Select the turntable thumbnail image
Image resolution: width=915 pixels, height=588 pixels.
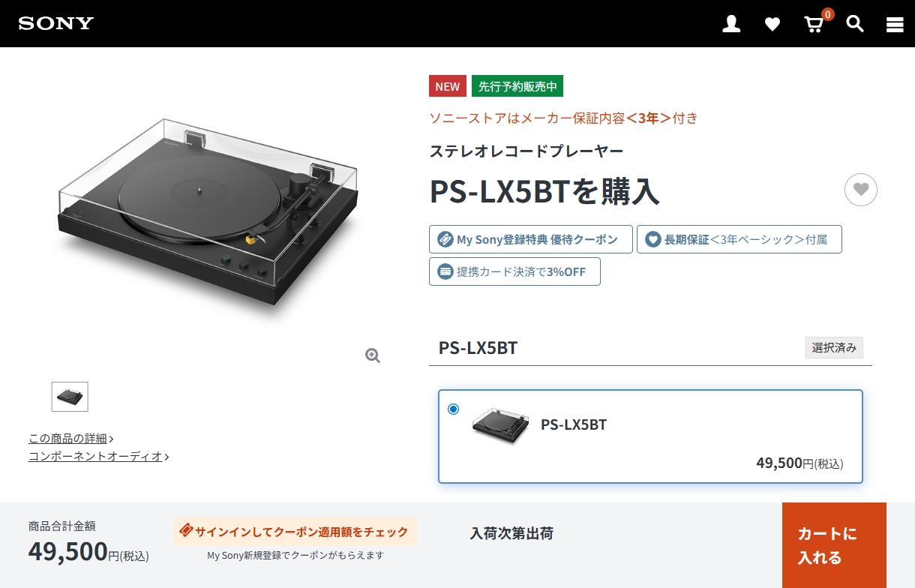point(70,397)
